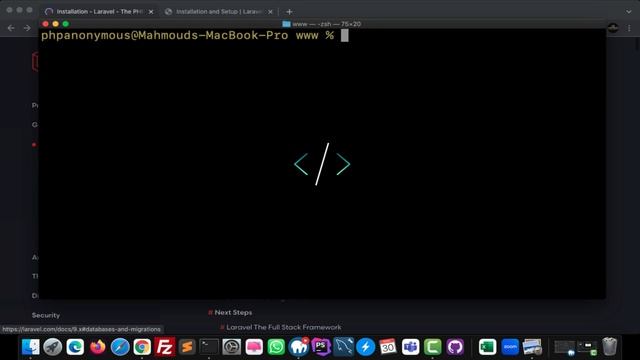
Task: Open Calendar icon showing 30
Action: click(x=388, y=347)
